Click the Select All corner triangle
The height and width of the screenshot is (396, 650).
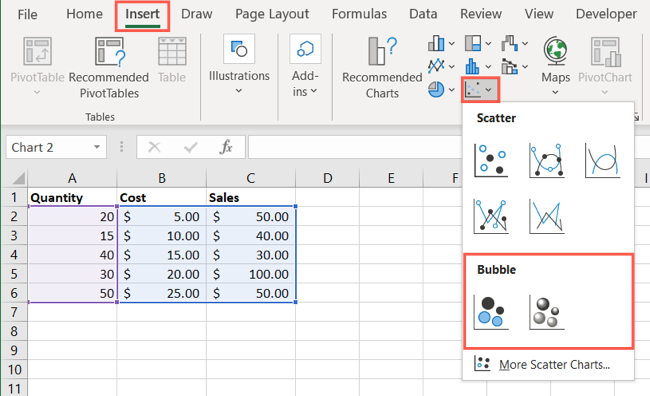click(19, 178)
